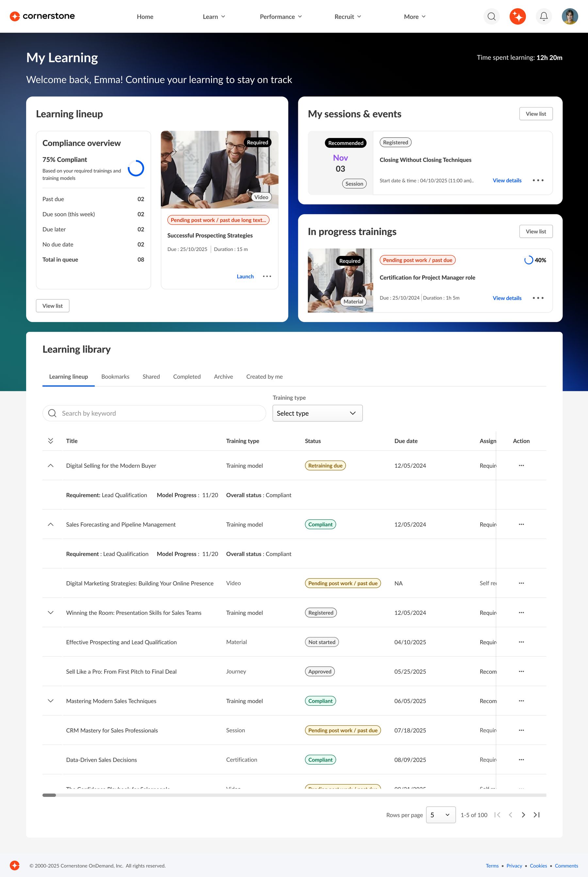Click the orange sparkle assistant icon

click(x=517, y=17)
